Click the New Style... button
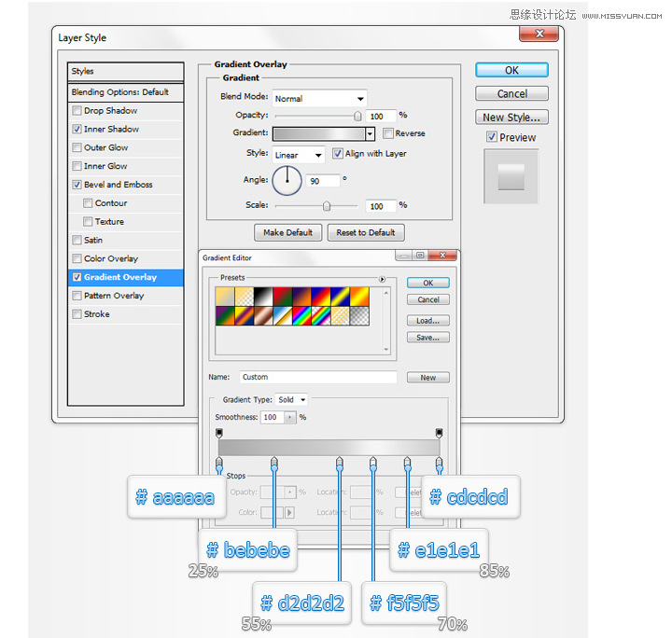 tap(511, 118)
